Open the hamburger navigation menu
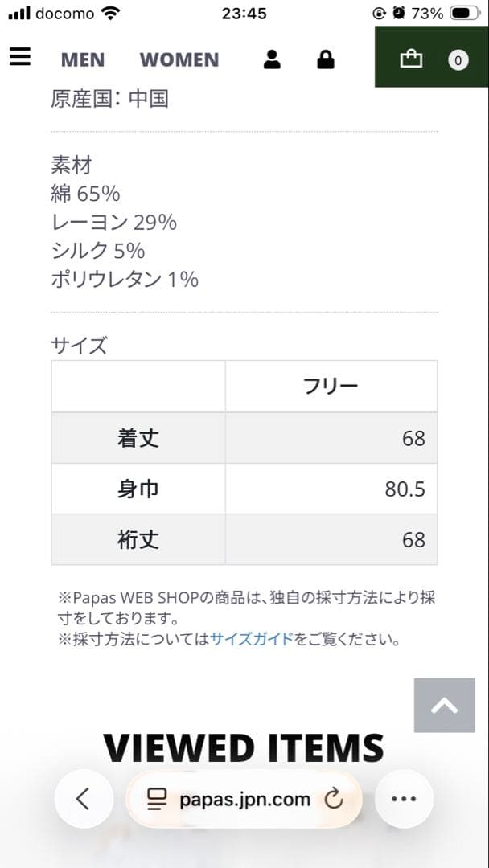Image resolution: width=489 pixels, height=868 pixels. [x=19, y=56]
